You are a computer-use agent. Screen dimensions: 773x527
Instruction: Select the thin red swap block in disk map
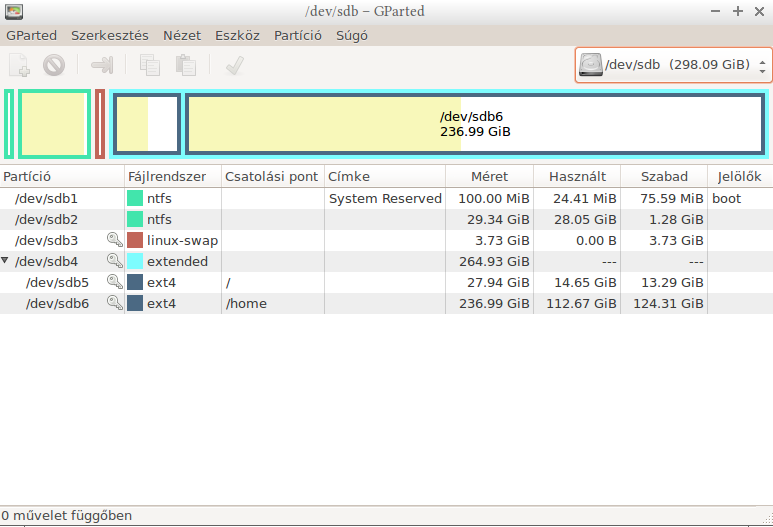tap(100, 124)
